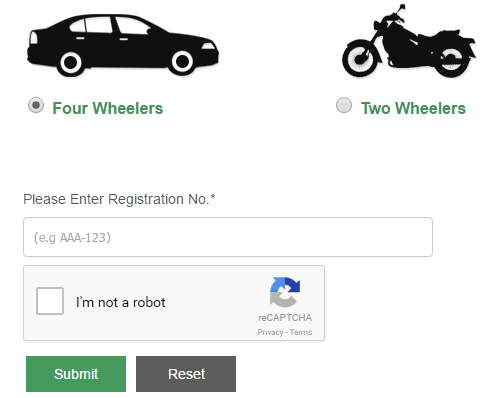485x398 pixels.
Task: Click the car's front wheel
Action: tap(182, 61)
